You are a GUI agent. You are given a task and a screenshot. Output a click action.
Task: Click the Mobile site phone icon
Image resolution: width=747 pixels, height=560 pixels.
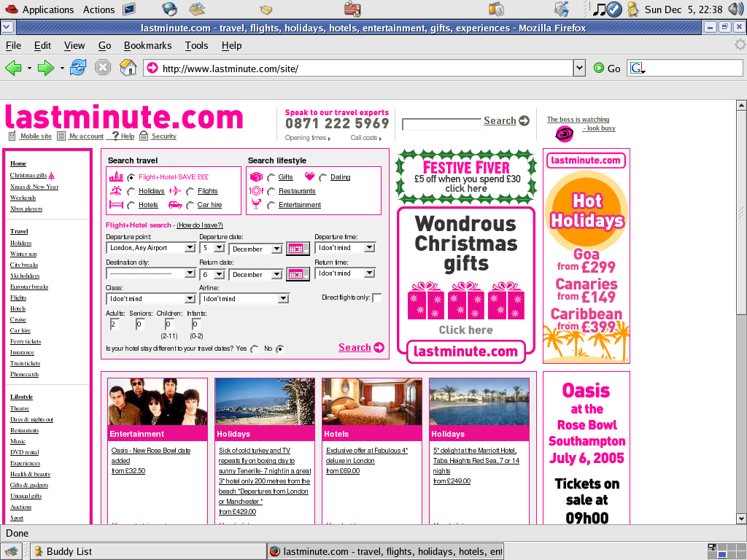pyautogui.click(x=12, y=136)
